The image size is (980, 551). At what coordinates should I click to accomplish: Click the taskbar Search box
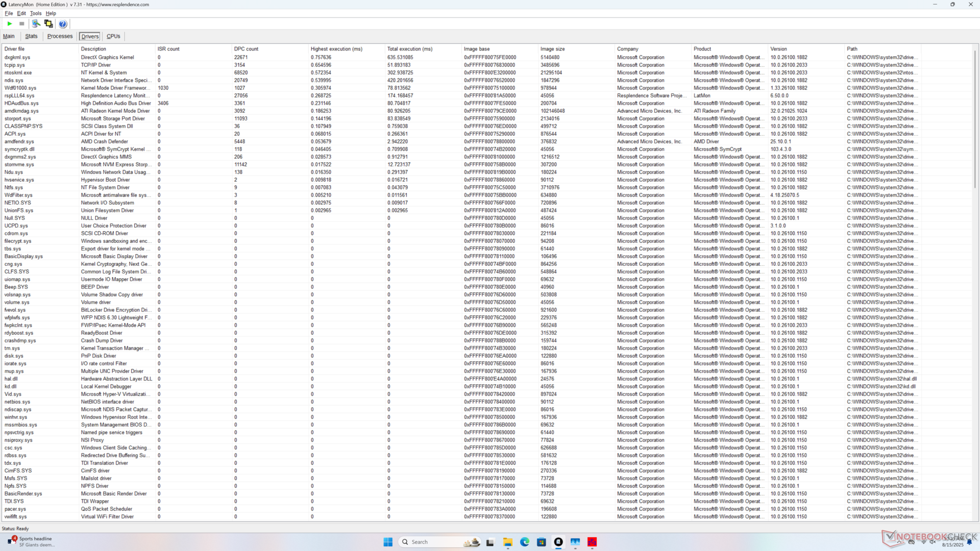439,542
